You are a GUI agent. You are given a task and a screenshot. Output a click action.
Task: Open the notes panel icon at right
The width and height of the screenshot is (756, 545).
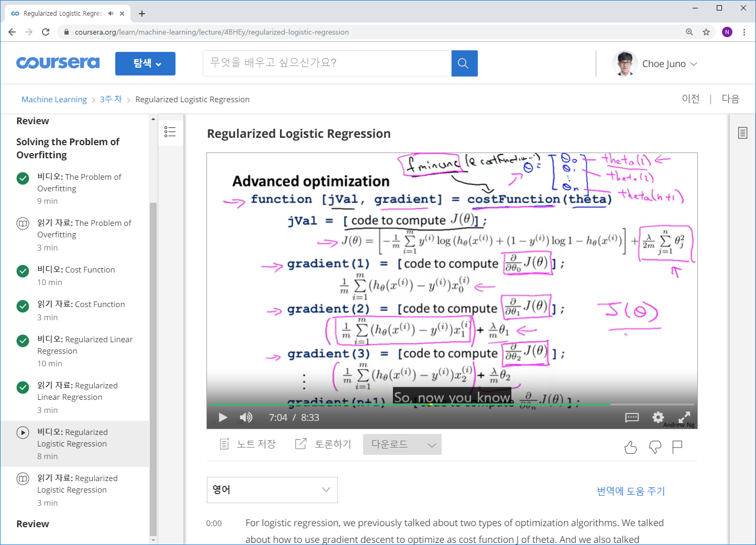point(742,133)
